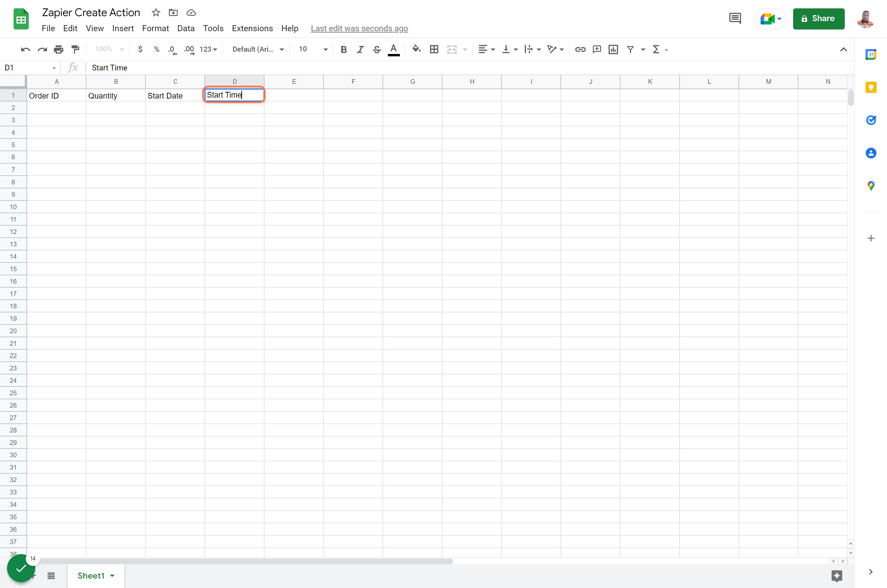Screen dimensions: 887x588
Task: Decrease decimal places
Action: [x=172, y=50]
